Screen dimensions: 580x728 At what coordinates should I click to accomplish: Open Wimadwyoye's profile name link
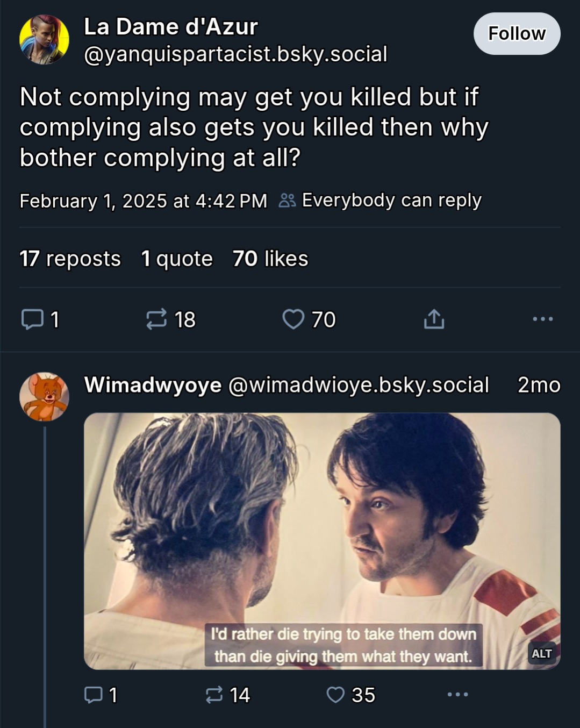pos(153,385)
